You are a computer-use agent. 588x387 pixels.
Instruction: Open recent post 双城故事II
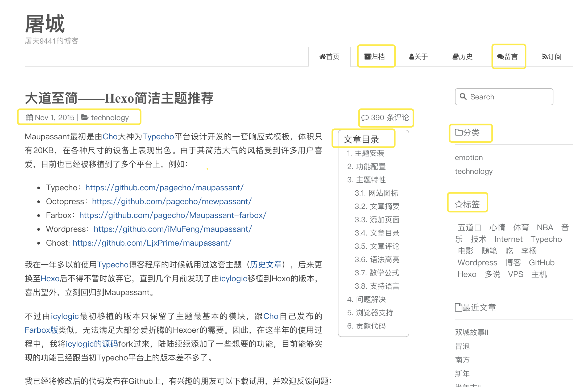click(x=471, y=332)
